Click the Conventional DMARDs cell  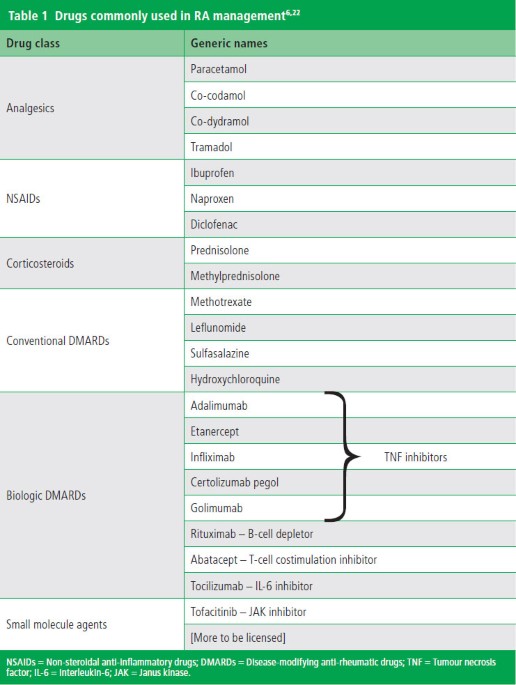click(92, 340)
